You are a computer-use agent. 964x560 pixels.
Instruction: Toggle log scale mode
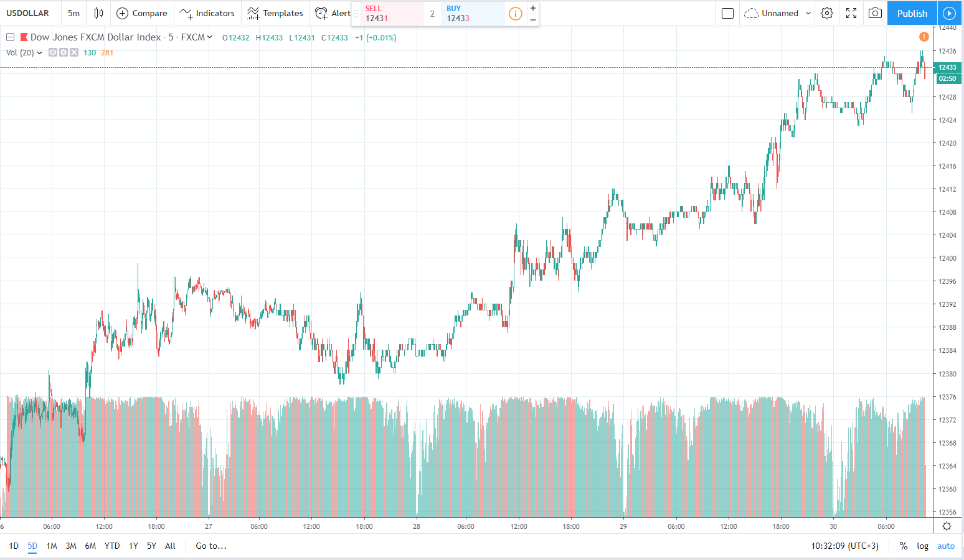[922, 546]
